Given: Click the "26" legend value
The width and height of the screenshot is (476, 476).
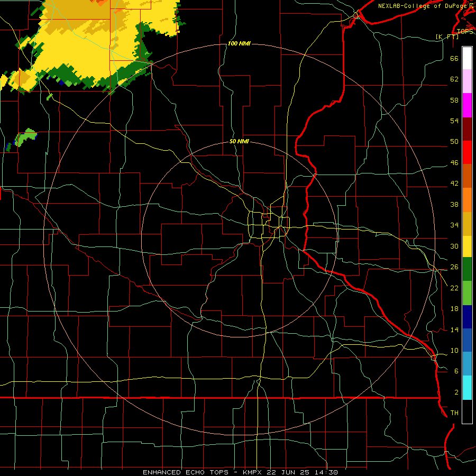Looking at the screenshot, I should click(454, 267).
